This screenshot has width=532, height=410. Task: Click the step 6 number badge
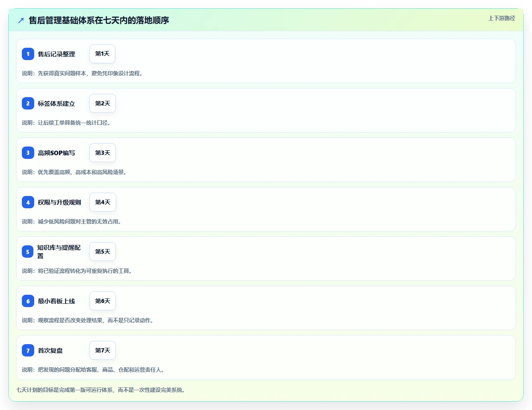point(28,301)
